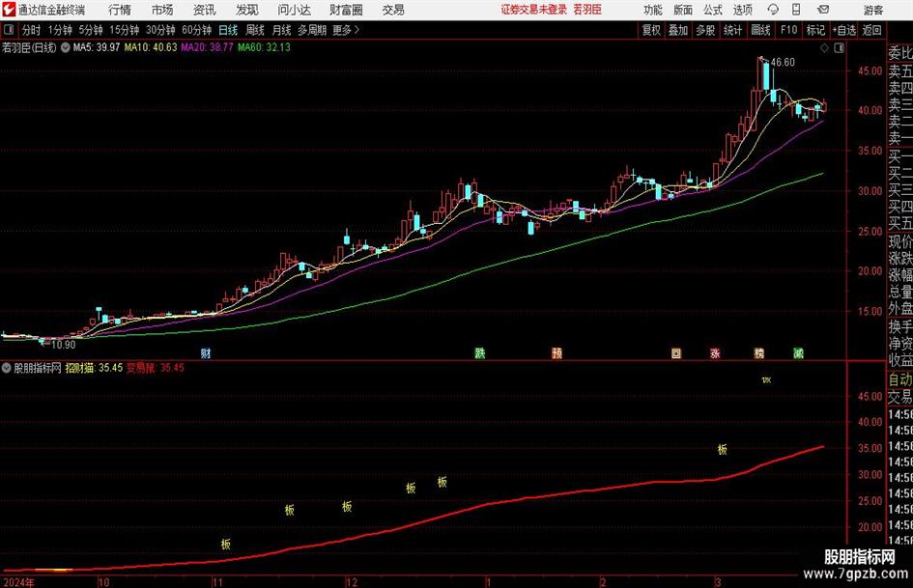913x588 pixels.
Task: Open the 交易 menu
Action: (393, 10)
